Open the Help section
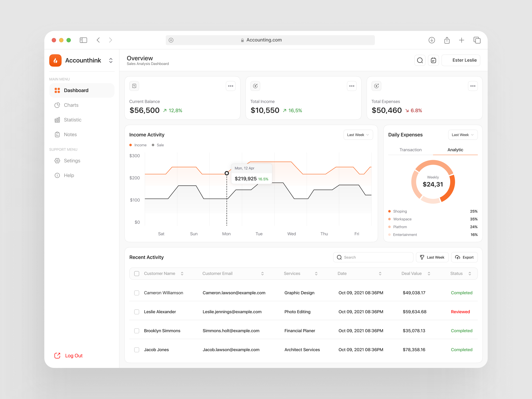532x399 pixels. [x=69, y=175]
